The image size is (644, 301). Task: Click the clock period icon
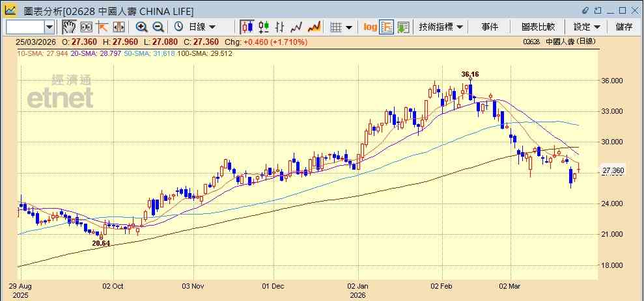pyautogui.click(x=178, y=27)
